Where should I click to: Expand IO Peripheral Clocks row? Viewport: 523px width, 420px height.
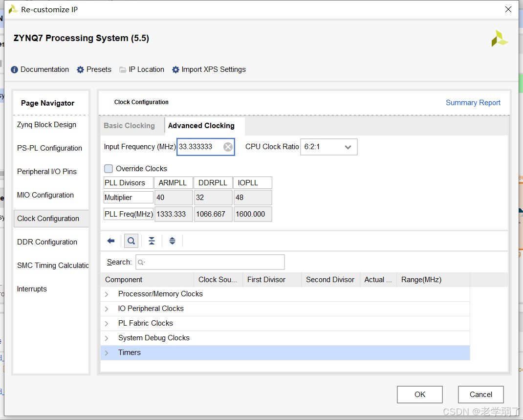[107, 309]
